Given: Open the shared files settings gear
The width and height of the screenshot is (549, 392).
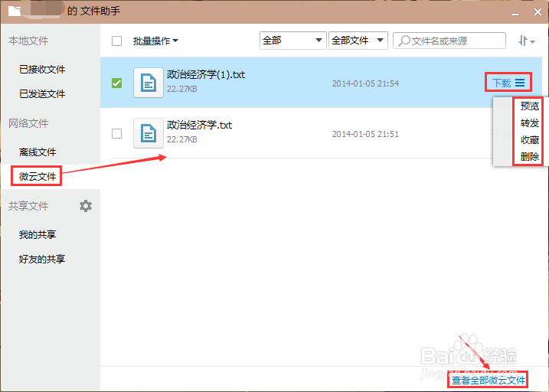Looking at the screenshot, I should pyautogui.click(x=86, y=206).
